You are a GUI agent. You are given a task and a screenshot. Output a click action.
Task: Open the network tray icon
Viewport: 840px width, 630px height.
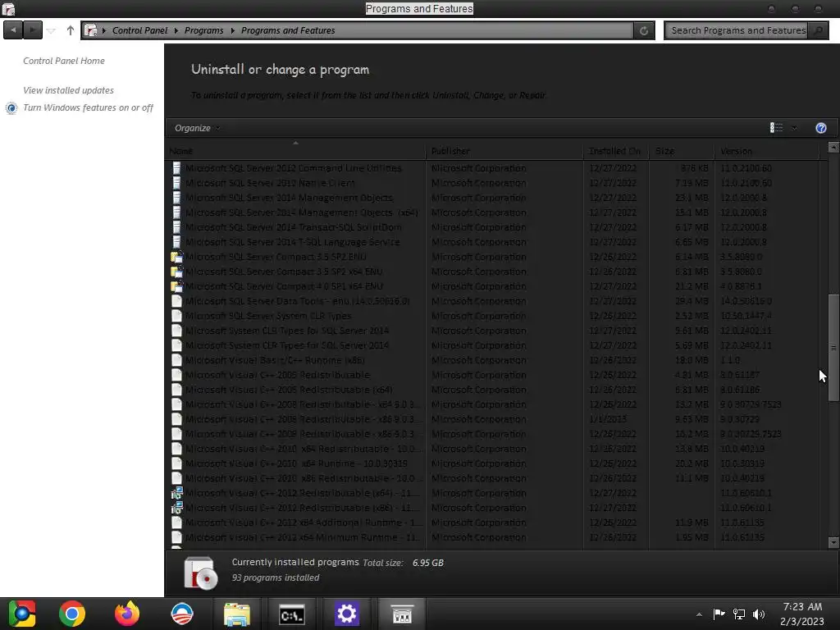[739, 614]
